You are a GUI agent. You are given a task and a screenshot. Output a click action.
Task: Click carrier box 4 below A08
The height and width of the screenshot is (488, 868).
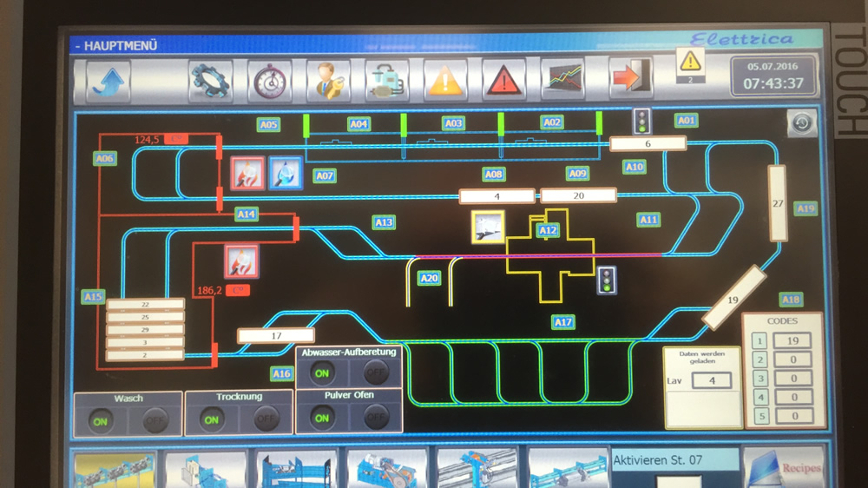pos(497,196)
